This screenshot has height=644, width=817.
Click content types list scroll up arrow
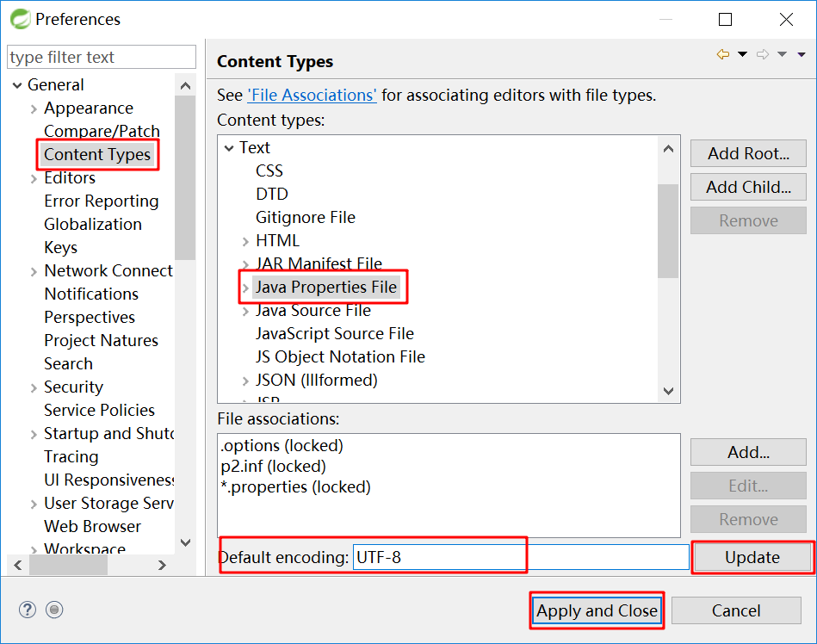tap(669, 149)
